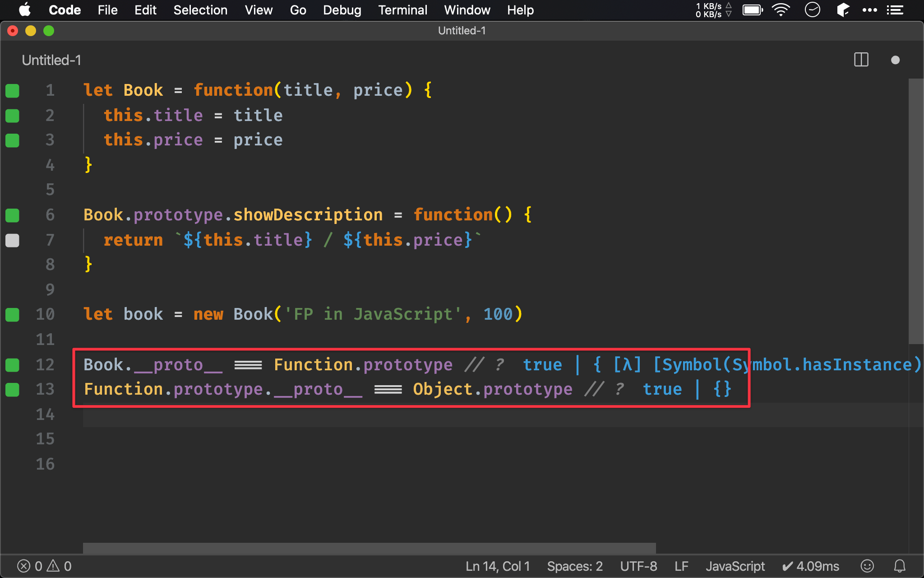This screenshot has width=924, height=578.
Task: Click the Quokka 4.09ms checkmark status
Action: [810, 566]
